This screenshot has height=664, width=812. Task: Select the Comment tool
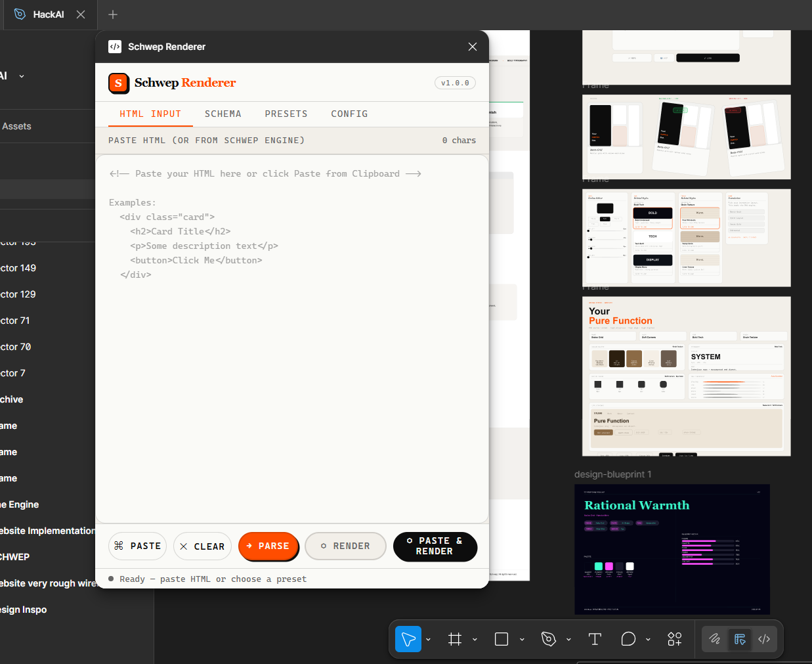click(628, 639)
